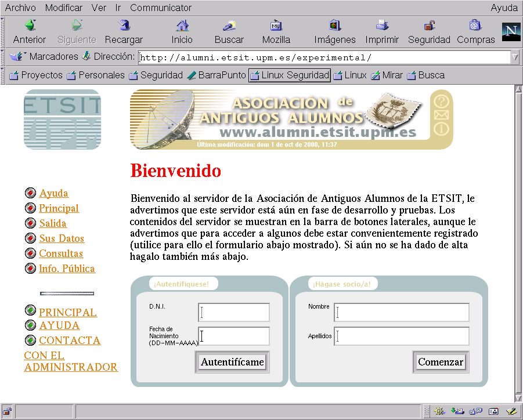Click the Autentifícame button
Image resolution: width=523 pixels, height=420 pixels.
[x=232, y=362]
